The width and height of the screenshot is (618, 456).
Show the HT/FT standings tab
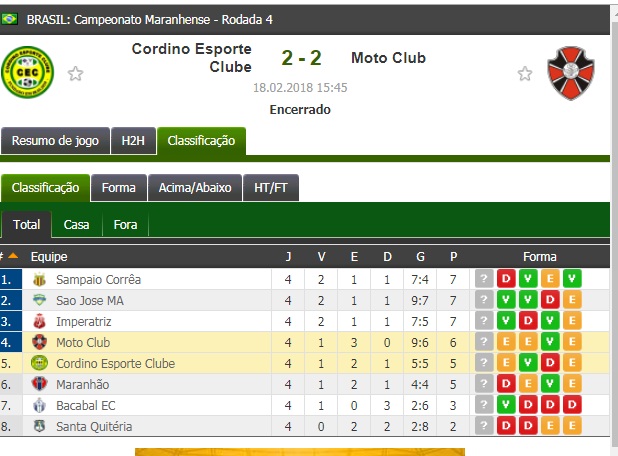271,188
